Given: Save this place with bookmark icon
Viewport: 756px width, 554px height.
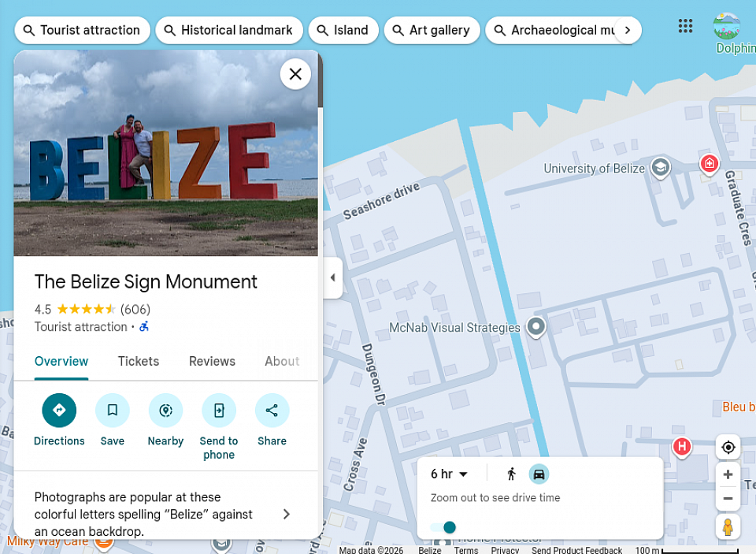Looking at the screenshot, I should click(113, 411).
